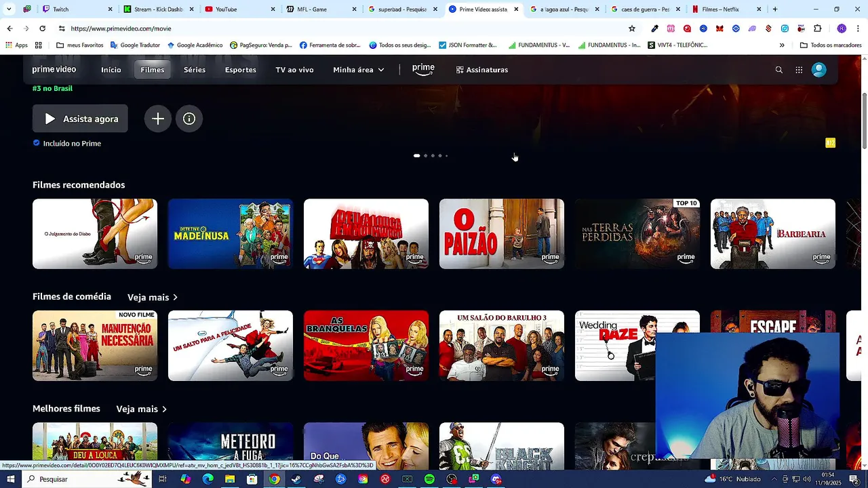Open File Explorer from the taskbar
The width and height of the screenshot is (868, 488).
tap(230, 479)
